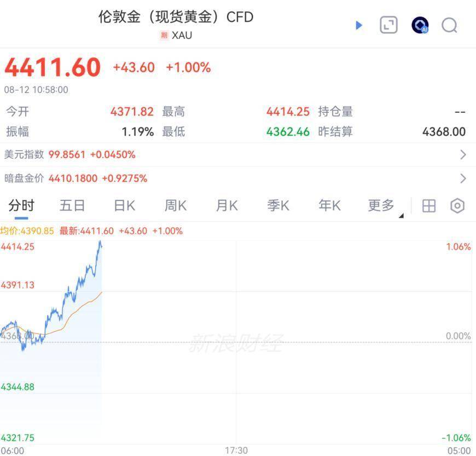Open the search magnifier
Image resolution: width=476 pixels, height=456 pixels.
[450, 26]
